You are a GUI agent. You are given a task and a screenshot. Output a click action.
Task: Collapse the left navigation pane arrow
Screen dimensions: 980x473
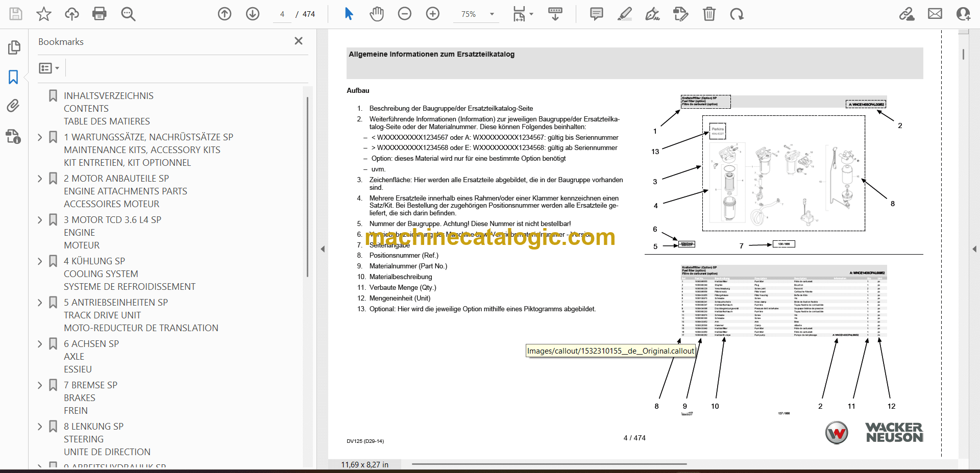pos(323,249)
